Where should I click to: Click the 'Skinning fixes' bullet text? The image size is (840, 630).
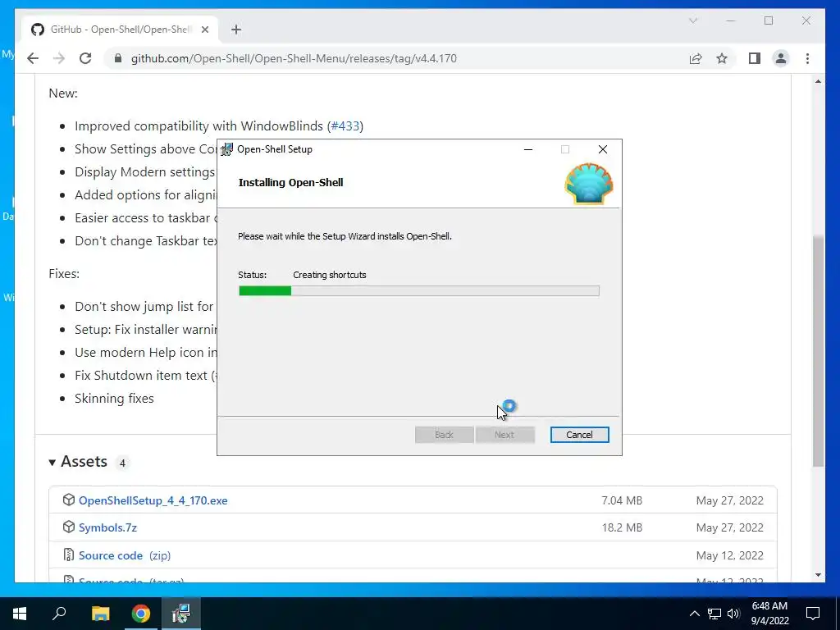pos(114,399)
